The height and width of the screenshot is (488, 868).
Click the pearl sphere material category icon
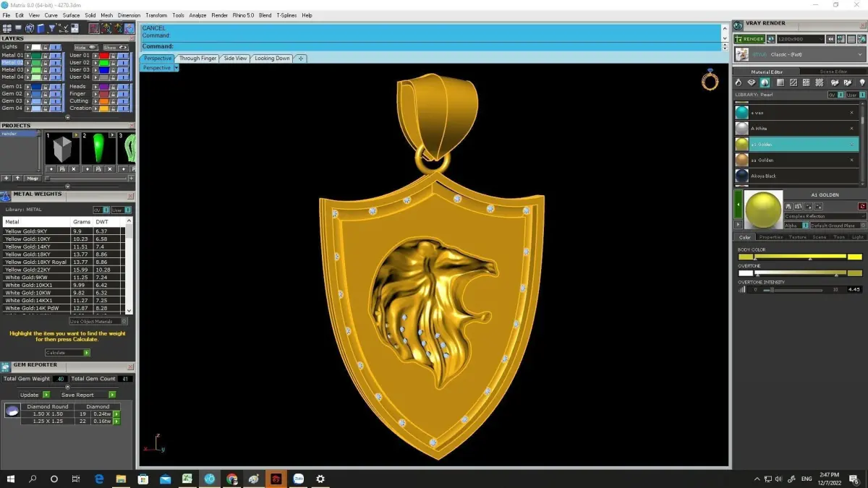[765, 82]
